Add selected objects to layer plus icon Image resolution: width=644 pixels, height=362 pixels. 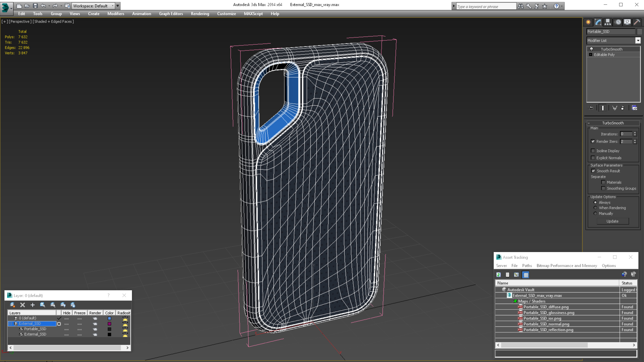[x=32, y=305]
